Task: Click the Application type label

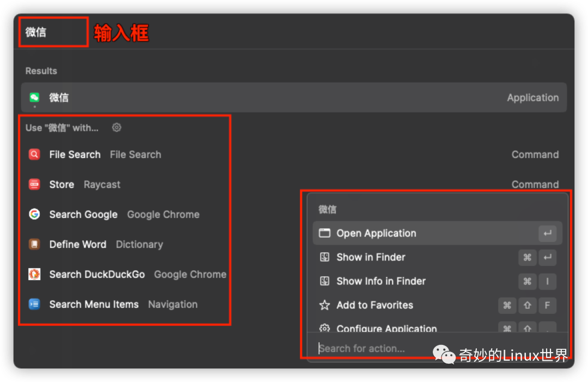Action: 532,98
